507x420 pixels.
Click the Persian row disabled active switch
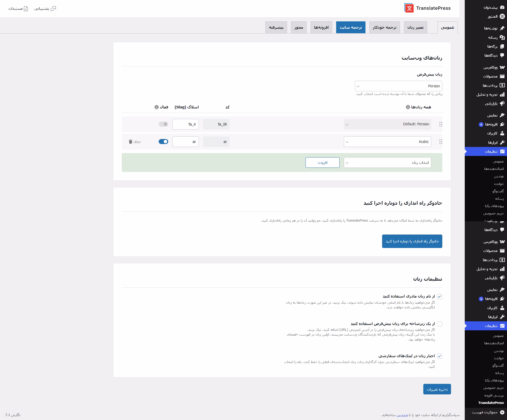pyautogui.click(x=163, y=124)
